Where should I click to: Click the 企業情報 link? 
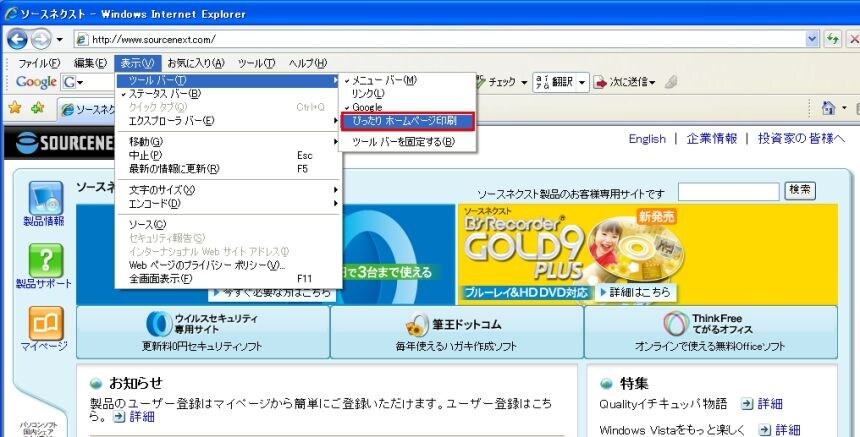click(712, 139)
